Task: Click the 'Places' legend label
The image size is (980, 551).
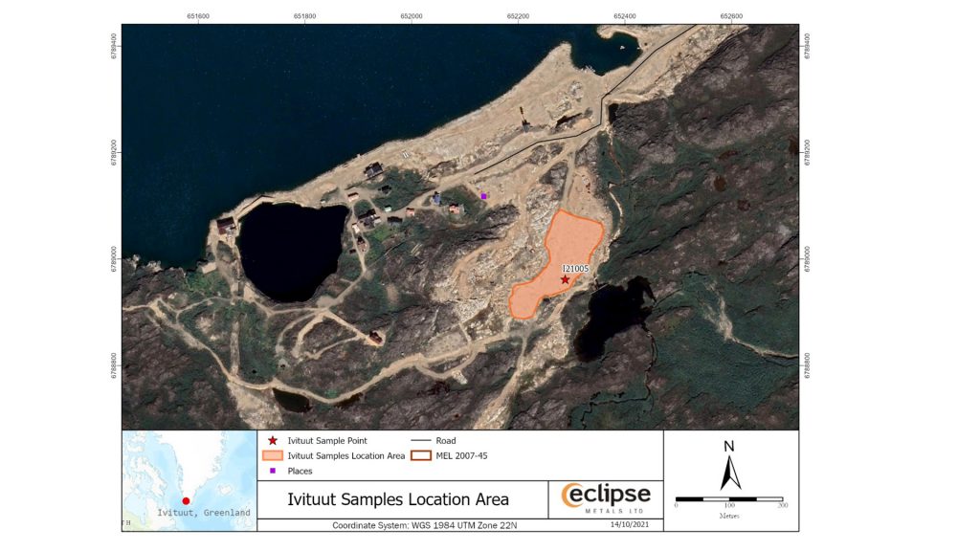Action: [300, 471]
